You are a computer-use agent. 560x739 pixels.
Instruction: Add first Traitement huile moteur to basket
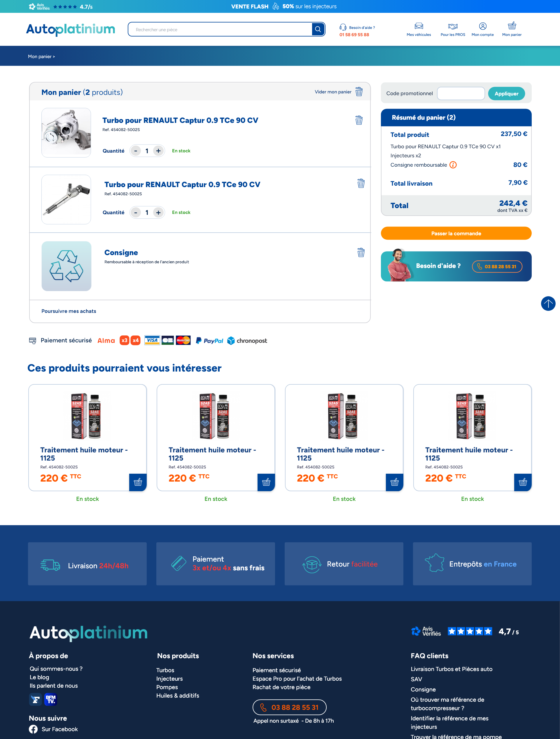(x=138, y=482)
